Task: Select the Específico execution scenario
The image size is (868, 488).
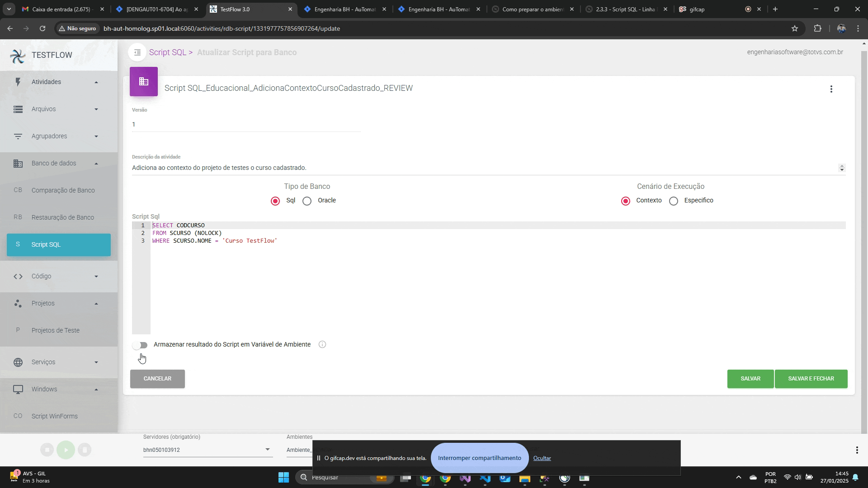Action: click(x=674, y=201)
